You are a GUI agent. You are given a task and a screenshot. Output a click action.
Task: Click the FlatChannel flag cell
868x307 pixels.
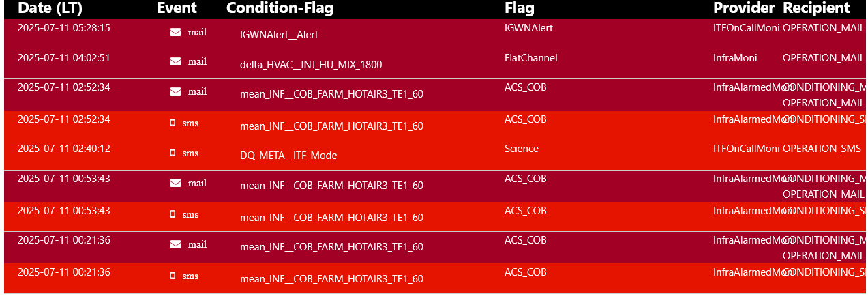pyautogui.click(x=530, y=58)
